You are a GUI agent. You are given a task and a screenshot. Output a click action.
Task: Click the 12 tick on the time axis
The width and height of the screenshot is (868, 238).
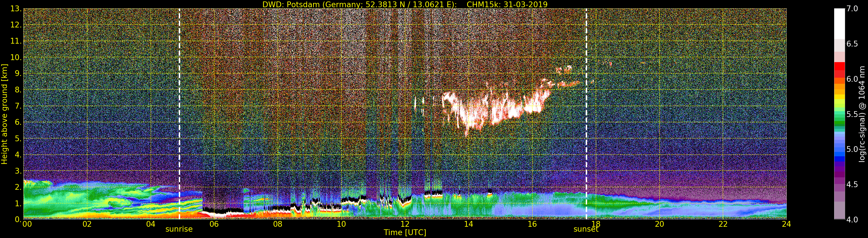(x=405, y=224)
